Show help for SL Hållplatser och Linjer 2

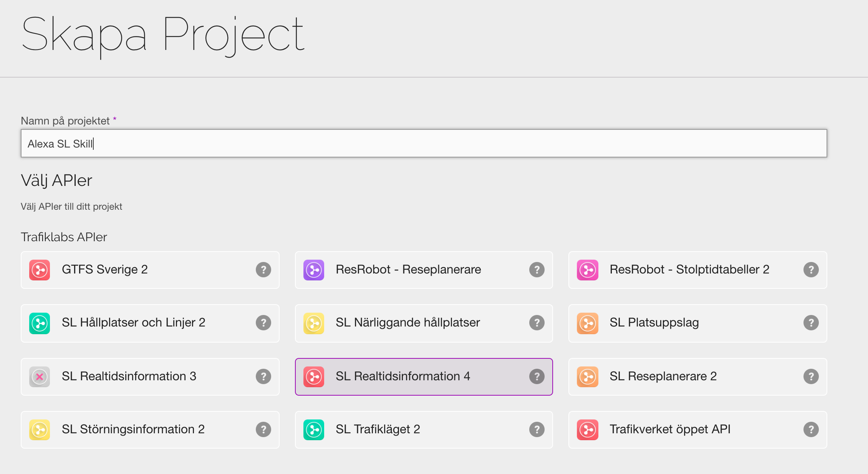[x=263, y=323]
